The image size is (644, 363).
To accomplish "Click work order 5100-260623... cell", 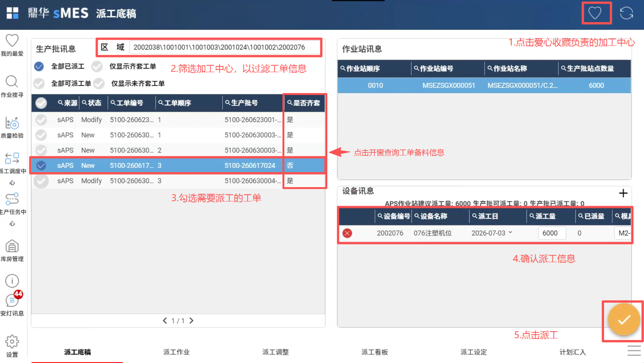I will [x=132, y=120].
